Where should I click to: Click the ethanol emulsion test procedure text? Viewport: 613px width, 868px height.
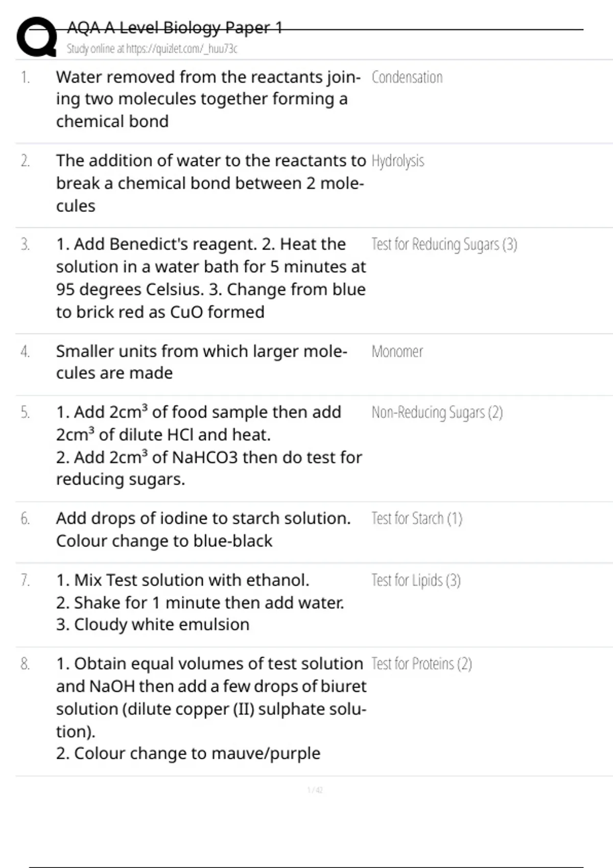pos(199,602)
